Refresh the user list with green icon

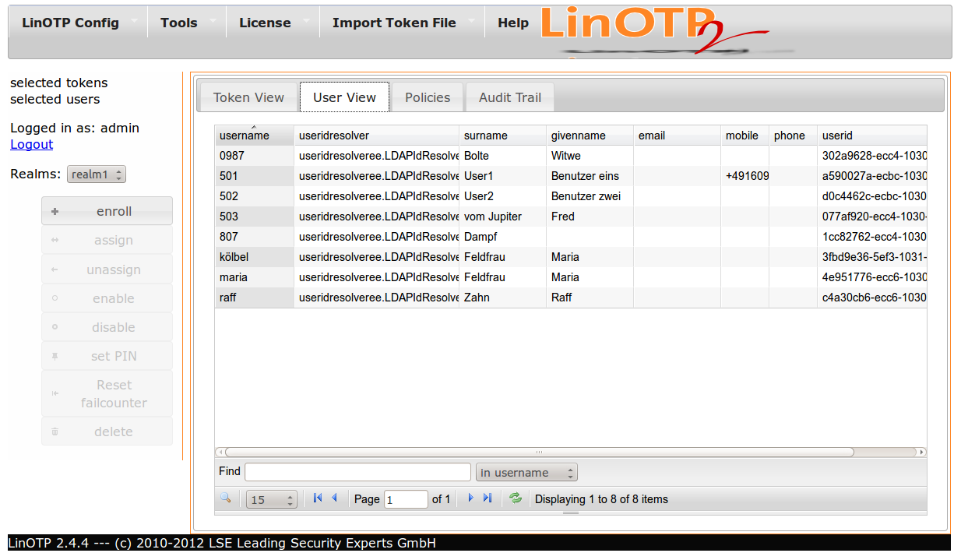[x=515, y=498]
